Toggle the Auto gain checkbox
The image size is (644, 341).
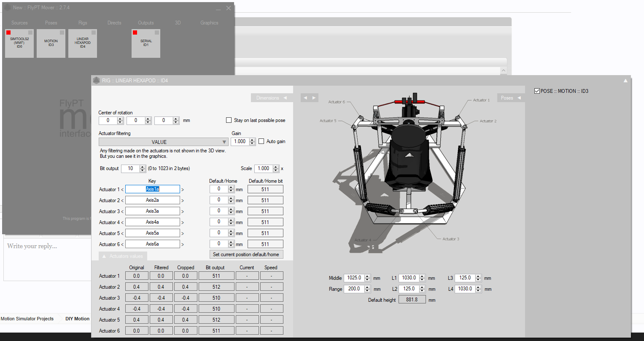click(x=261, y=141)
